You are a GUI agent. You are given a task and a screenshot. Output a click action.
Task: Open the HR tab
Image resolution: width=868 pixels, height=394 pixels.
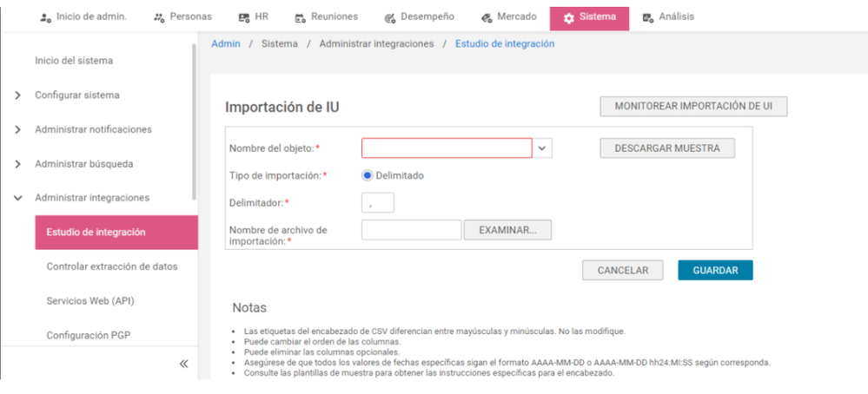click(253, 17)
